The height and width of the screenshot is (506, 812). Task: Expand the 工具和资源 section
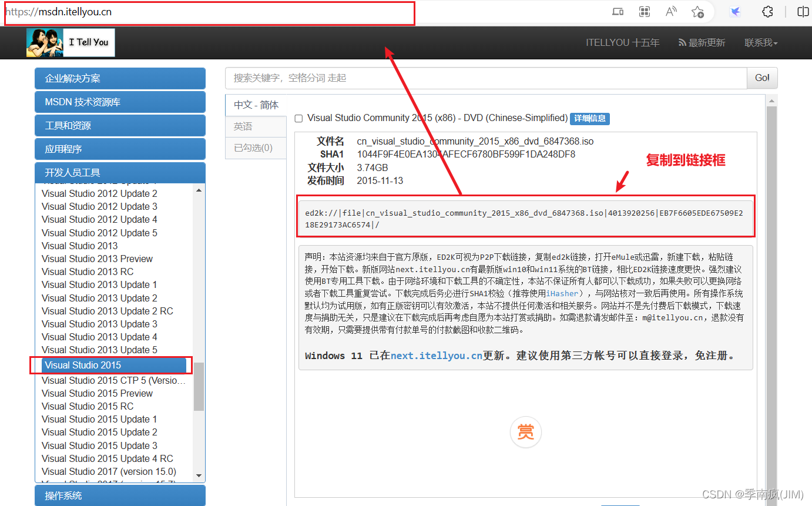120,125
